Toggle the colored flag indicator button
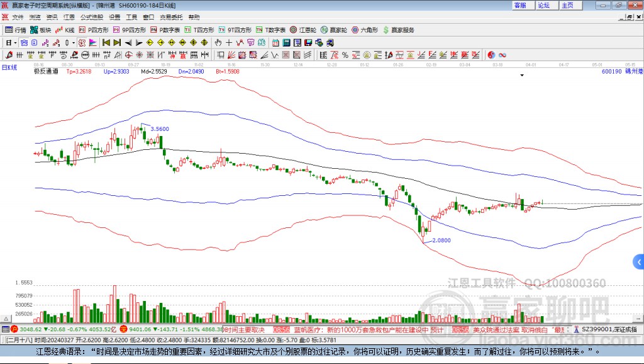This screenshot has width=644, height=364. click(93, 43)
